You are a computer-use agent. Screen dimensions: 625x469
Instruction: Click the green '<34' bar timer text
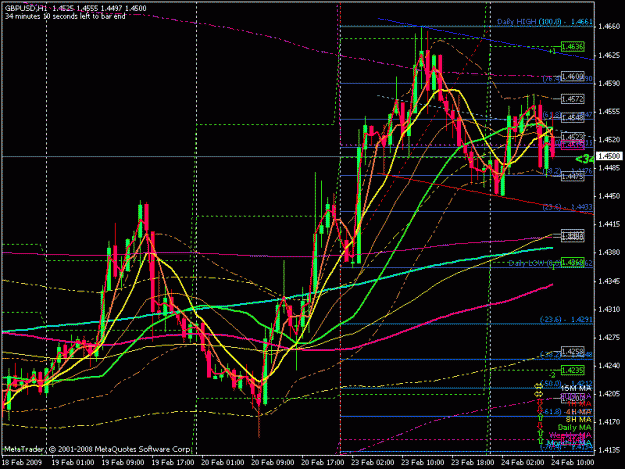[x=585, y=159]
